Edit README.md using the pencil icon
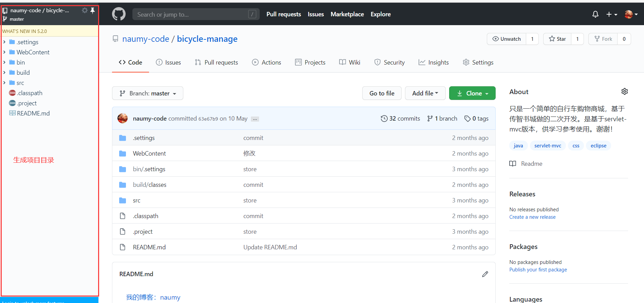Viewport: 644px width, 303px height. 485,274
